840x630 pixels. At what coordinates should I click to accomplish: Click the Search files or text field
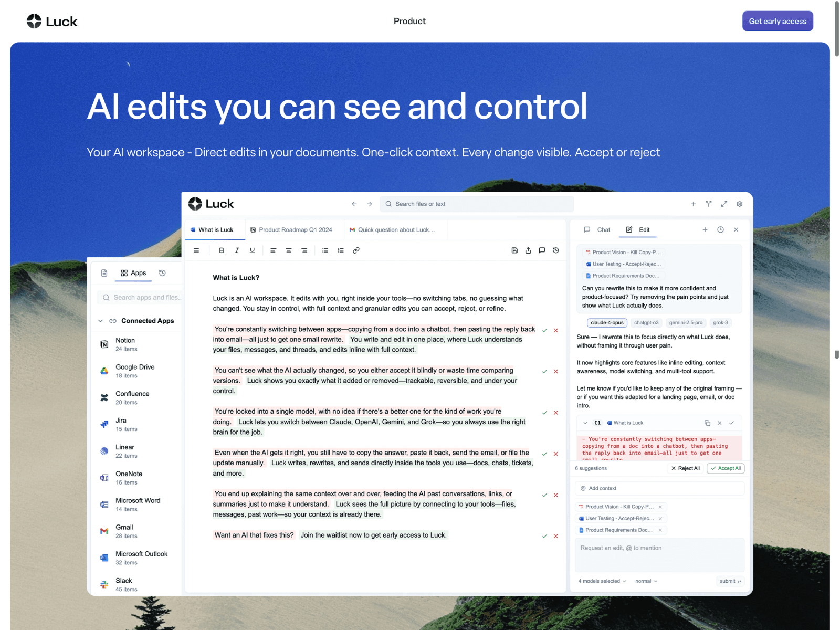pyautogui.click(x=477, y=204)
